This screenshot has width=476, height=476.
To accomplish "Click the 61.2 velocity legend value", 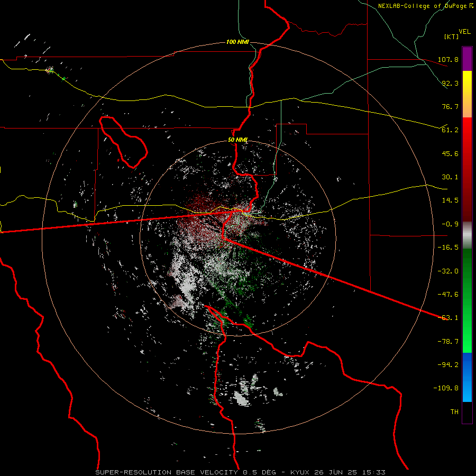I will [450, 130].
